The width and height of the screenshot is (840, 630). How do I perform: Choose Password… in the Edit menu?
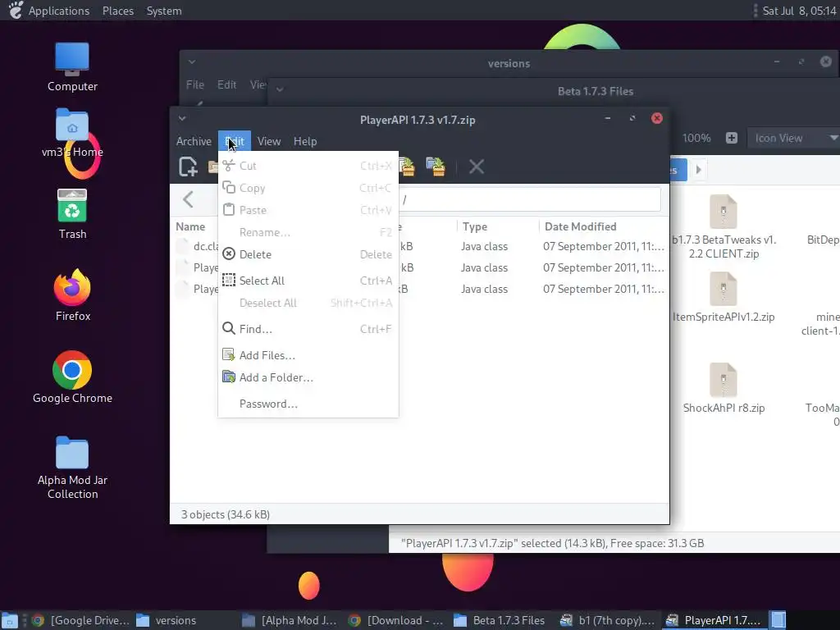tap(308, 404)
